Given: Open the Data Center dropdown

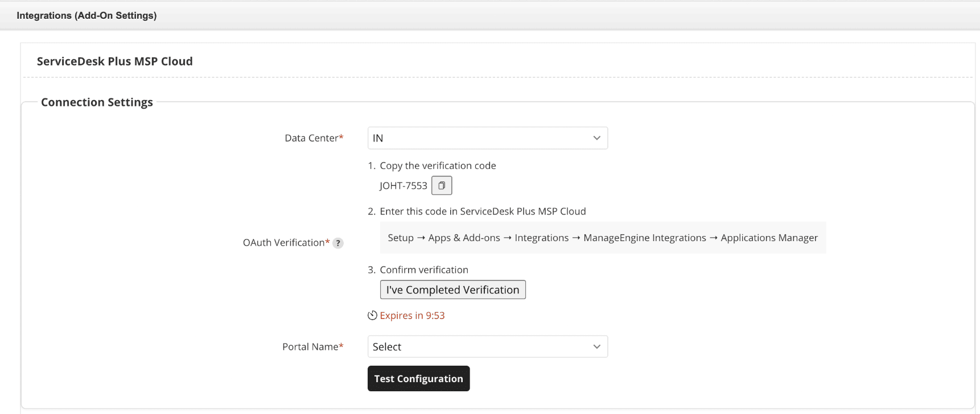Looking at the screenshot, I should tap(488, 138).
